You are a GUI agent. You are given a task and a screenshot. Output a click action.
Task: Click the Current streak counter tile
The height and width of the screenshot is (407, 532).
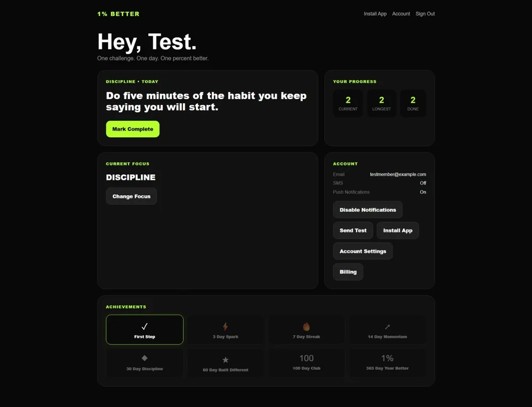pos(348,103)
